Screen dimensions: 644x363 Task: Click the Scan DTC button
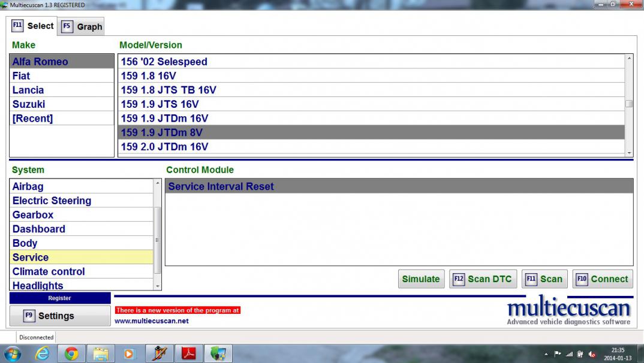[483, 279]
